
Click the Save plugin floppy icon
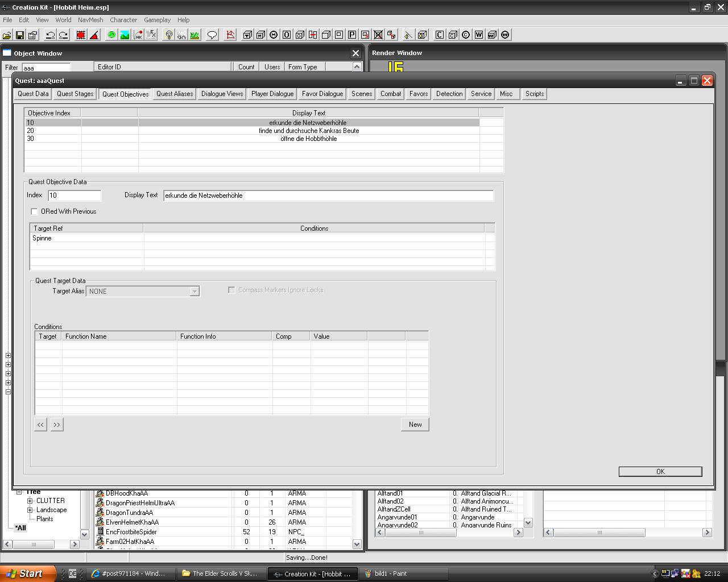click(x=20, y=35)
